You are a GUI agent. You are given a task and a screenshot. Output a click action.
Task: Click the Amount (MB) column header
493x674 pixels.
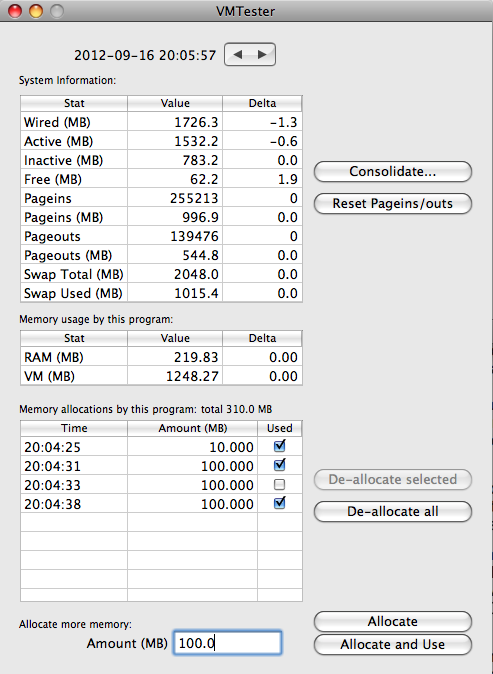193,428
